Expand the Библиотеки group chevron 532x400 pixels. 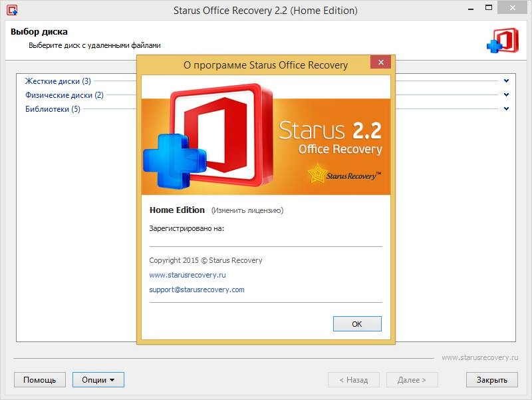point(506,108)
